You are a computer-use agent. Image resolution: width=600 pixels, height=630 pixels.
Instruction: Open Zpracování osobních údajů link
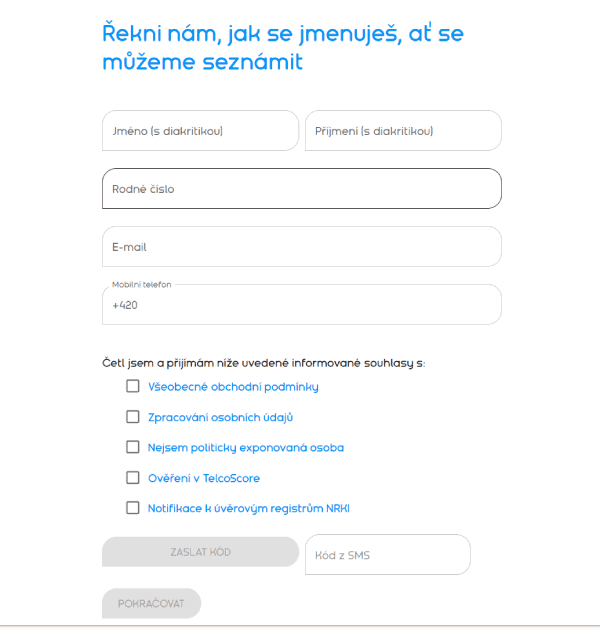click(220, 417)
